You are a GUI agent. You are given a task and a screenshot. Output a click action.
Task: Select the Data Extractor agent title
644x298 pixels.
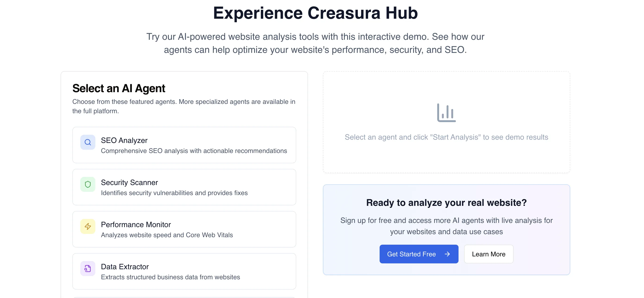pyautogui.click(x=125, y=266)
